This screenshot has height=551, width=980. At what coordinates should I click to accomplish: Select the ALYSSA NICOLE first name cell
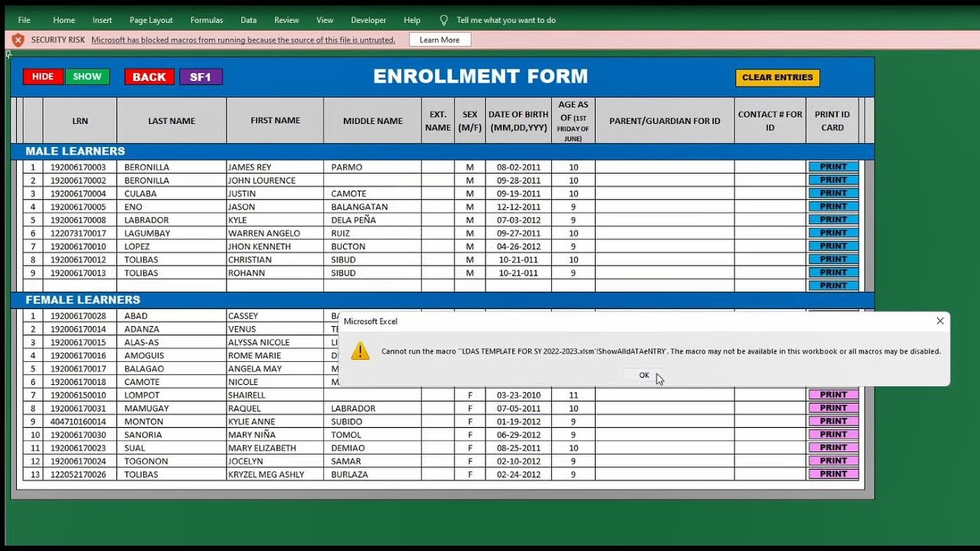click(x=275, y=342)
